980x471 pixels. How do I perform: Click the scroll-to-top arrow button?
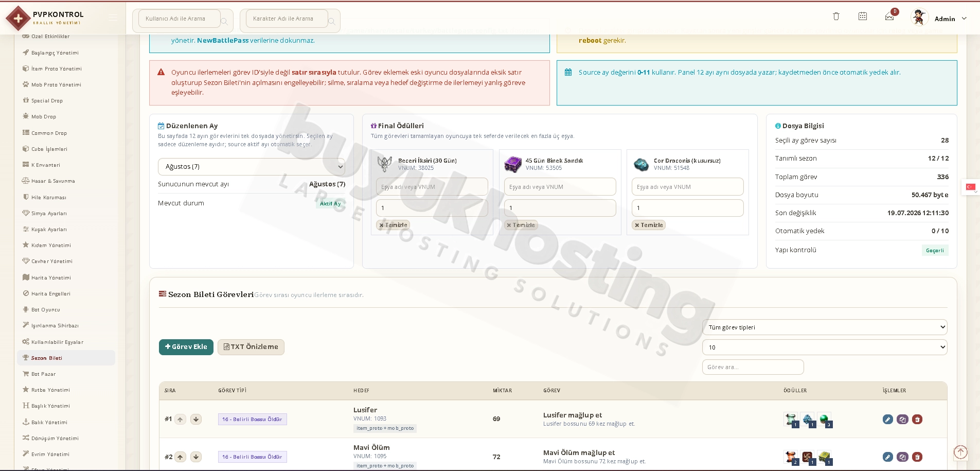[960, 452]
